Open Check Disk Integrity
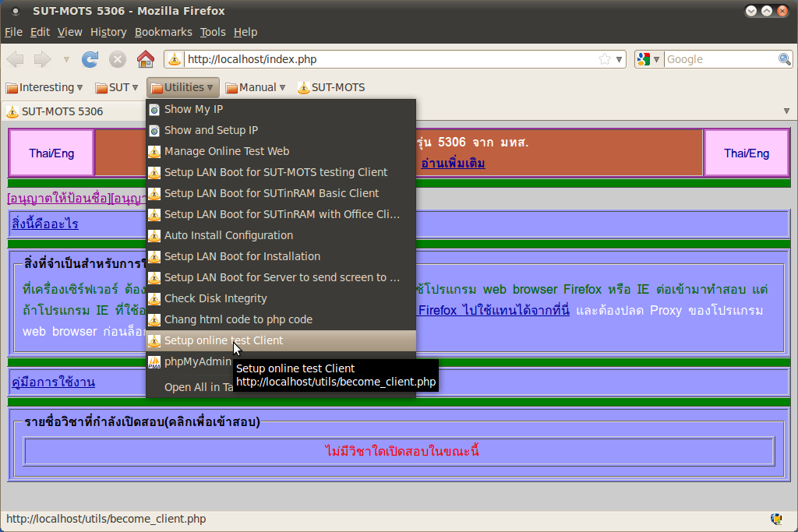 [281, 298]
